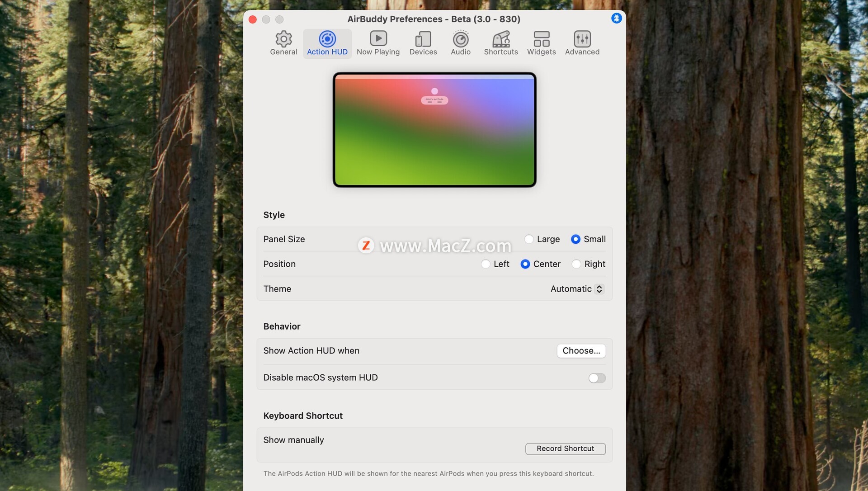
Task: Select Small panel size
Action: pyautogui.click(x=576, y=239)
